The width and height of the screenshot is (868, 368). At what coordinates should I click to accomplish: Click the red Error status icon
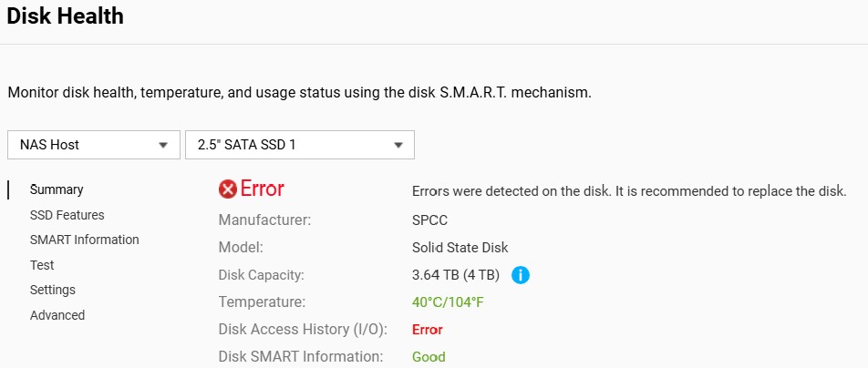pos(228,189)
